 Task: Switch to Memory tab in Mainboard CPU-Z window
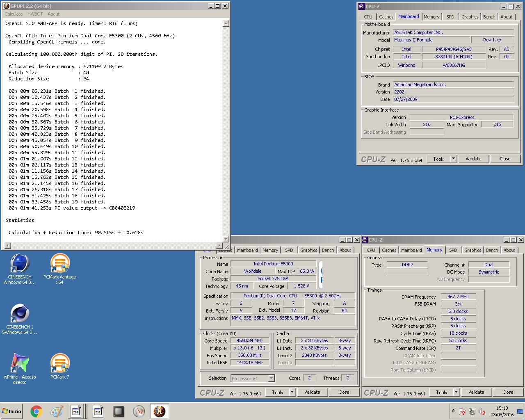[x=431, y=17]
